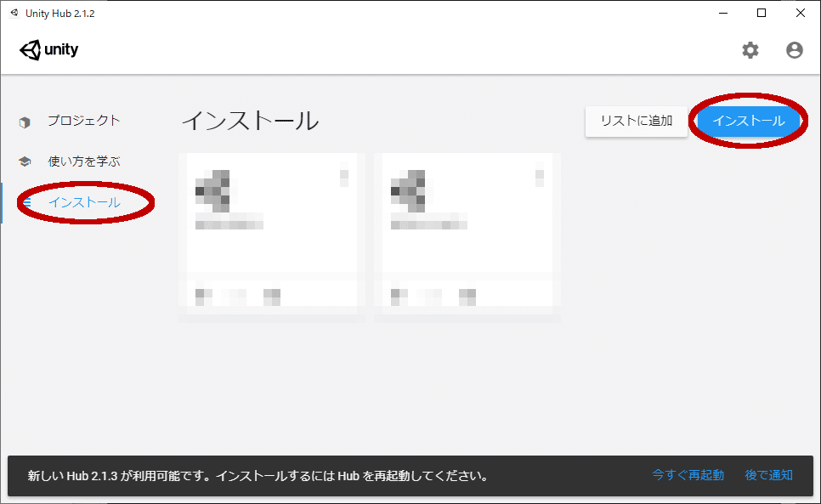Click the Unity logo in the header

pyautogui.click(x=48, y=49)
